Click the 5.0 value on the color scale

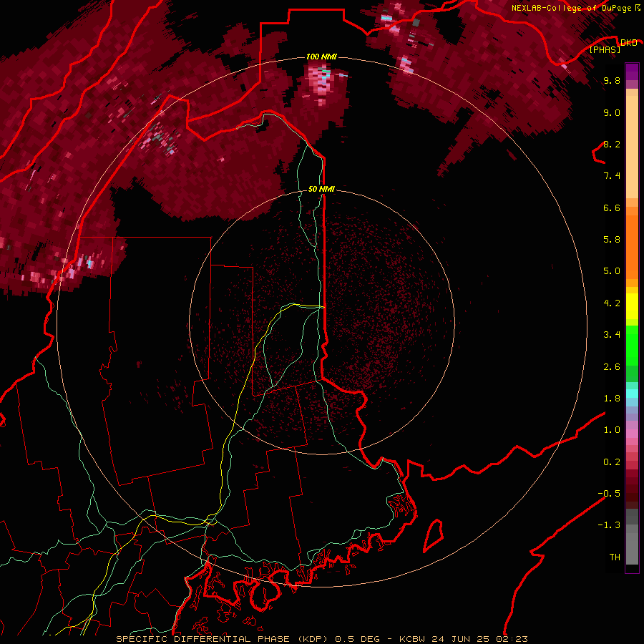click(612, 271)
